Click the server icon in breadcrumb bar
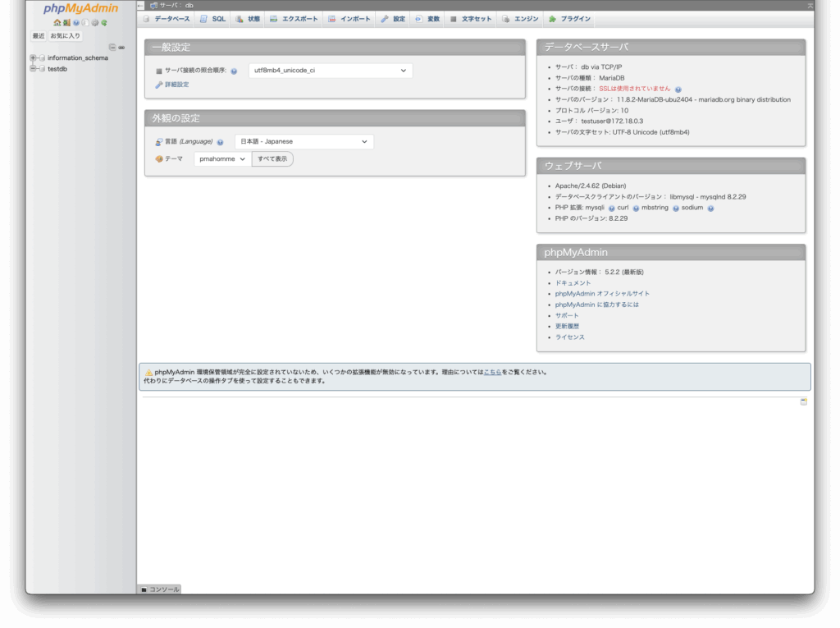 (153, 6)
